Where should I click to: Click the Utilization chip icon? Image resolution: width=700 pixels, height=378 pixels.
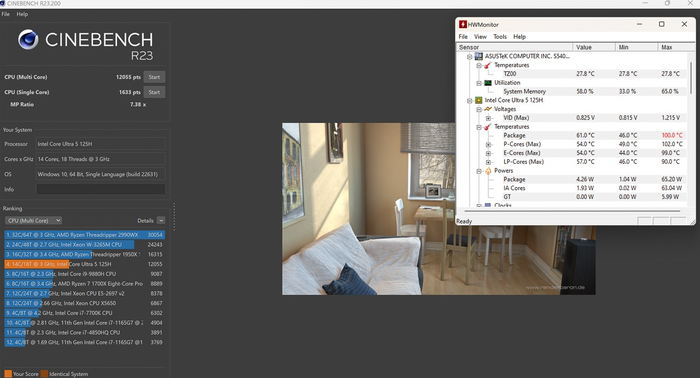pyautogui.click(x=488, y=83)
